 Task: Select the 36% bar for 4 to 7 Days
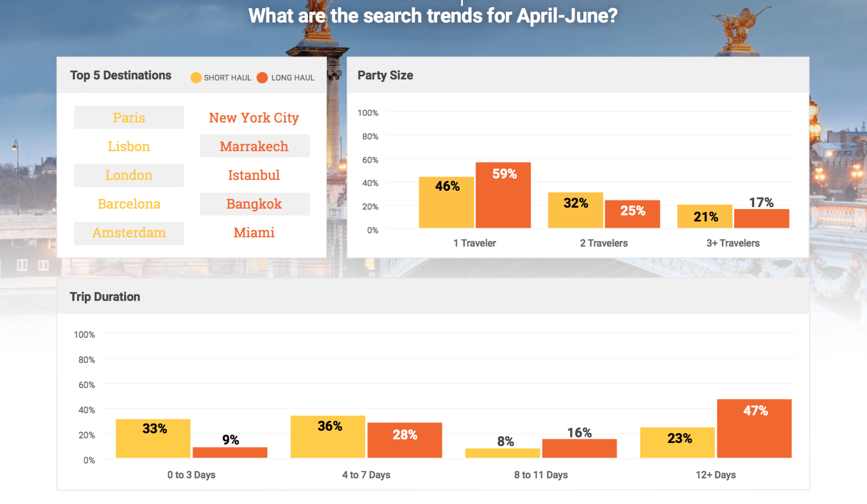click(328, 437)
